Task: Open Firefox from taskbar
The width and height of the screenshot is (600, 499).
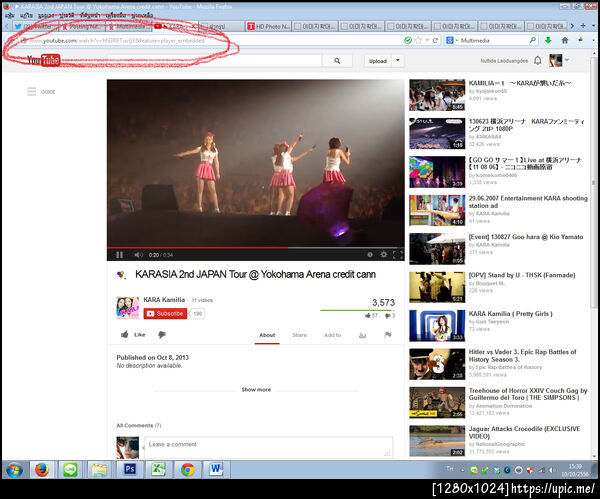Action: point(42,470)
